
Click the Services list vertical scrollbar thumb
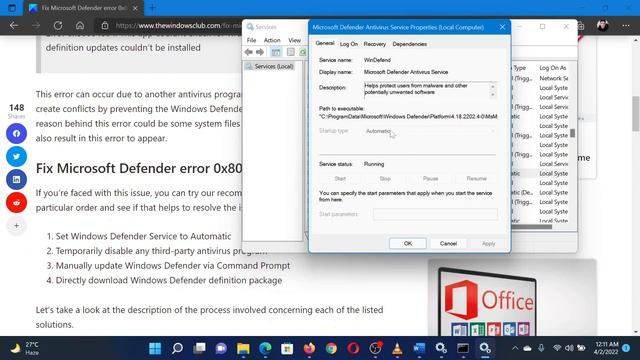pos(573,133)
